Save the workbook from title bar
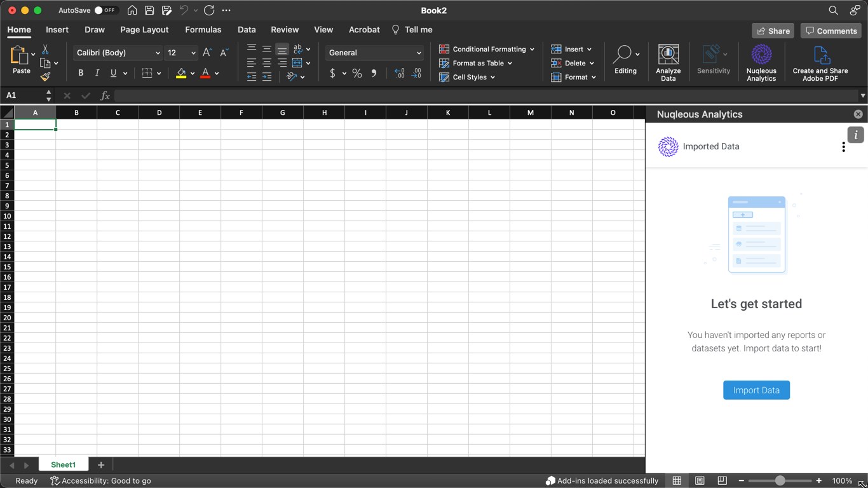 pos(149,10)
